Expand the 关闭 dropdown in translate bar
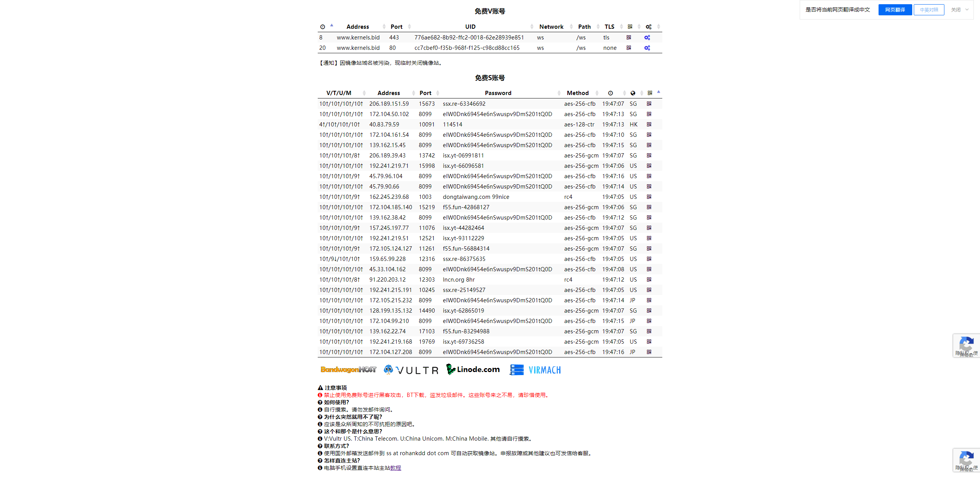 pyautogui.click(x=967, y=10)
